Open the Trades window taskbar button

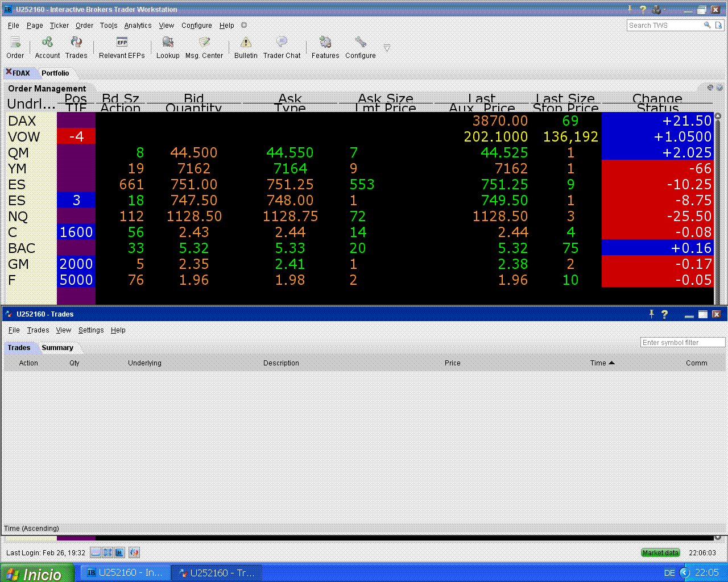[x=217, y=573]
